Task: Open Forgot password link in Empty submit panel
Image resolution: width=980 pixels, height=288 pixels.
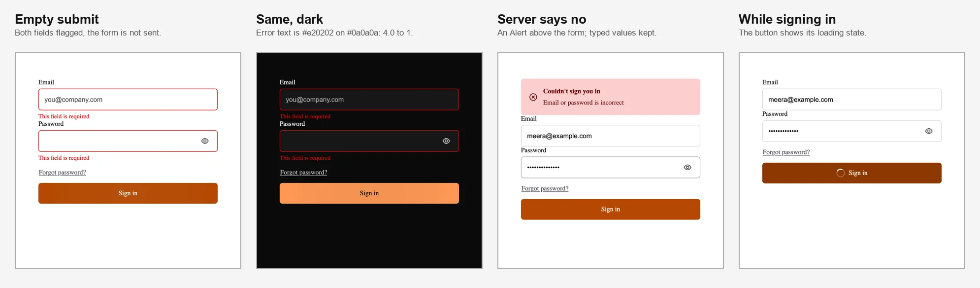Action: coord(63,173)
